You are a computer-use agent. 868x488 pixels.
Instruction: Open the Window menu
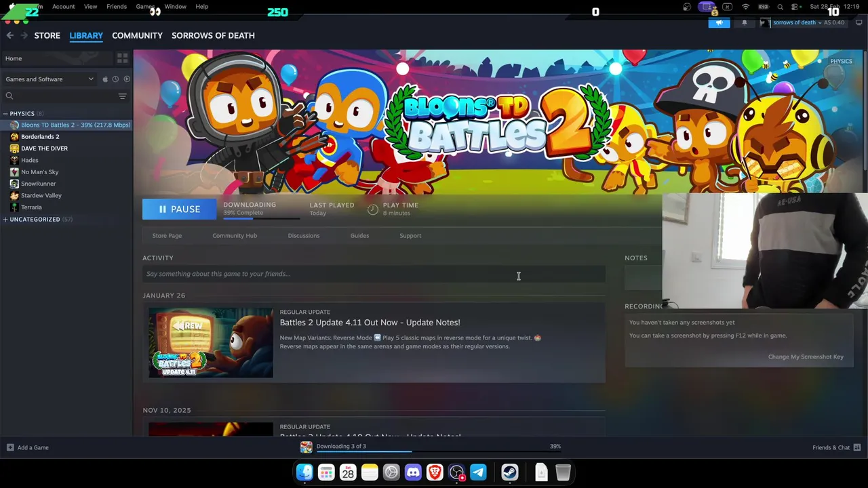point(175,7)
